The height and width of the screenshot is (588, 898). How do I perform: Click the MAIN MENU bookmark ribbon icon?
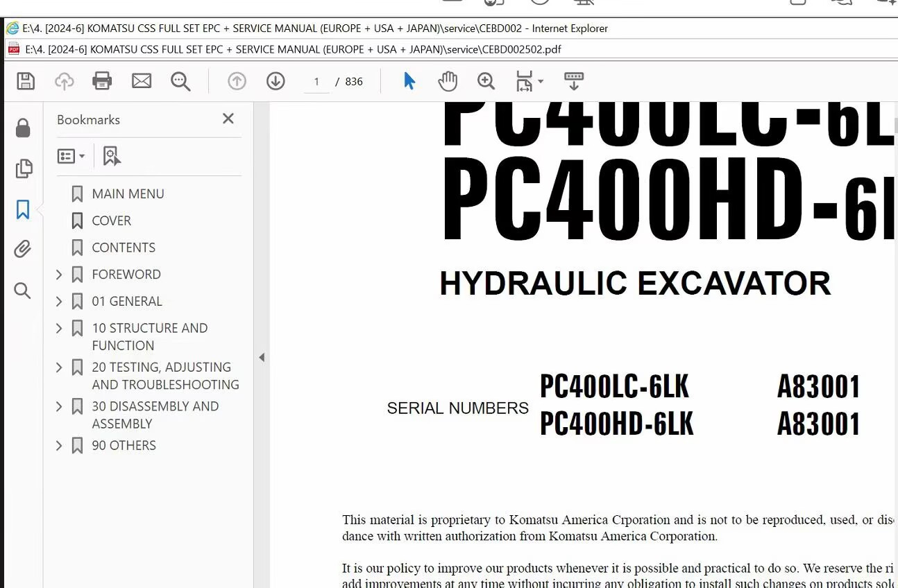coord(78,194)
